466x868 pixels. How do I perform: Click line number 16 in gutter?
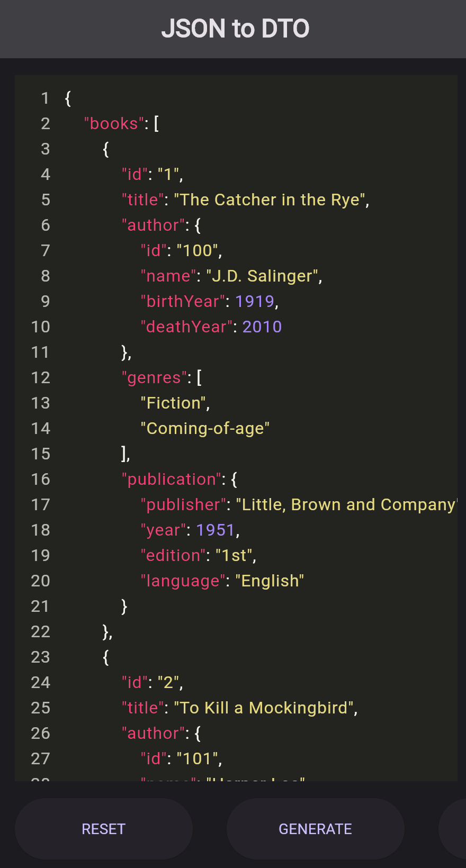point(40,479)
